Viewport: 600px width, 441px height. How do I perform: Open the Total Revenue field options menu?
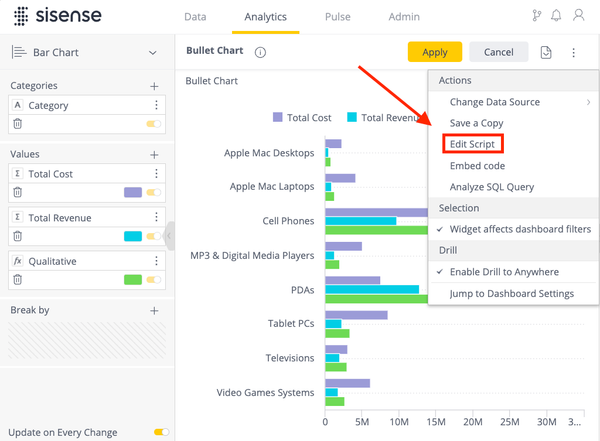(x=156, y=217)
